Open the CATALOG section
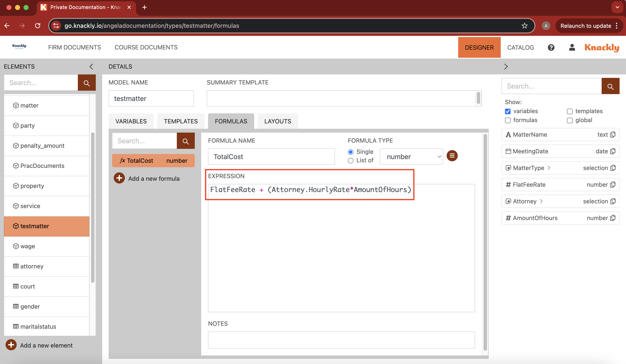Viewport: 626px width, 364px height. point(521,47)
